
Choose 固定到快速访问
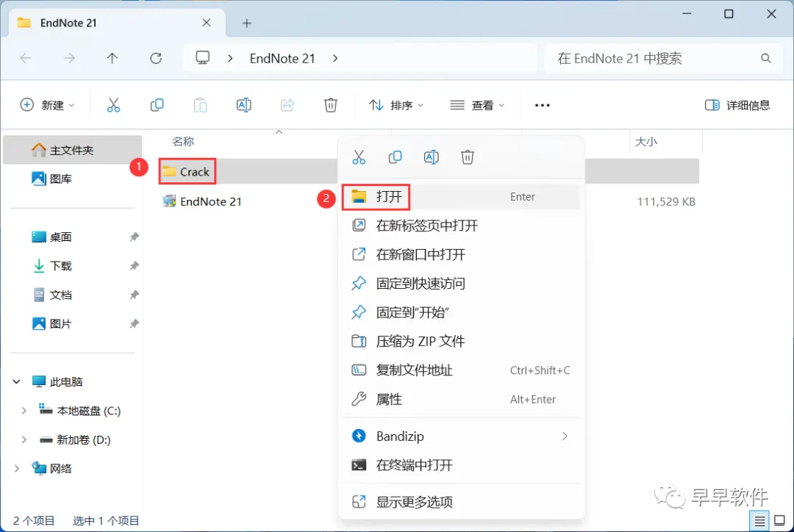pos(460,284)
